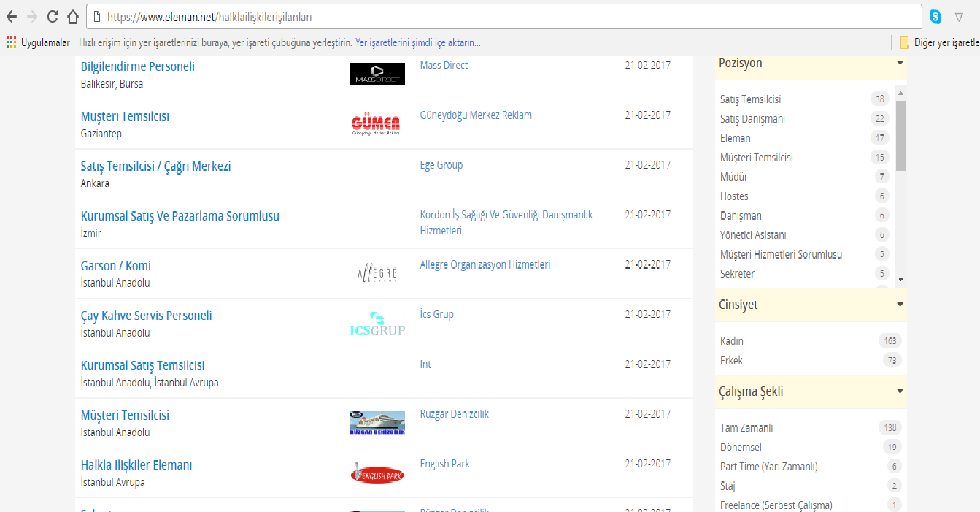This screenshot has width=980, height=512.
Task: Filter by Müşteri Temsilcisi position
Action: (x=757, y=158)
